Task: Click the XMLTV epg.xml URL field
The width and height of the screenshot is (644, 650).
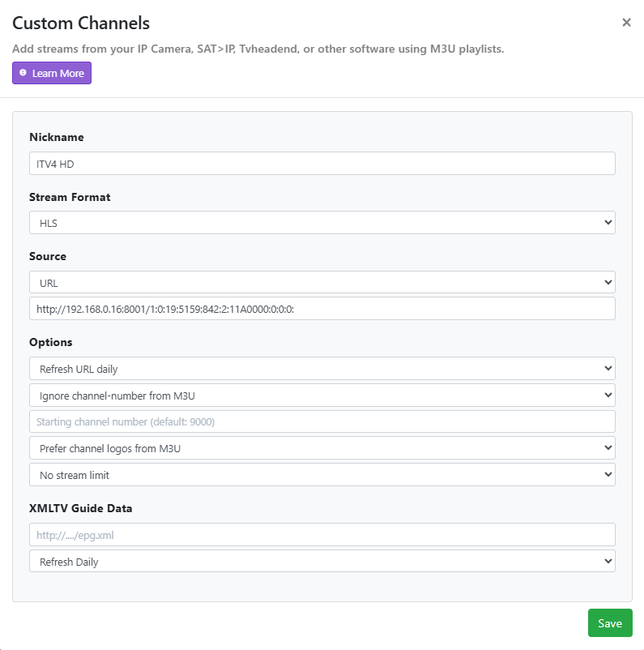Action: (322, 535)
